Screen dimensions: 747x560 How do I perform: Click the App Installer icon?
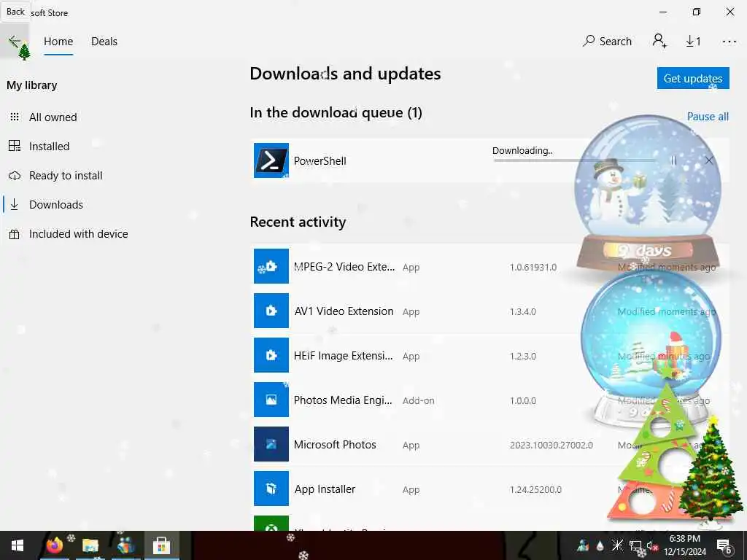(271, 489)
